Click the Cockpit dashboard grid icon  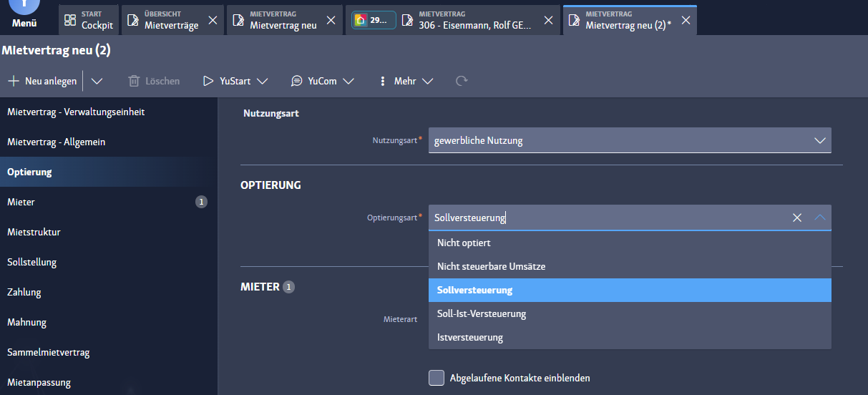[70, 20]
